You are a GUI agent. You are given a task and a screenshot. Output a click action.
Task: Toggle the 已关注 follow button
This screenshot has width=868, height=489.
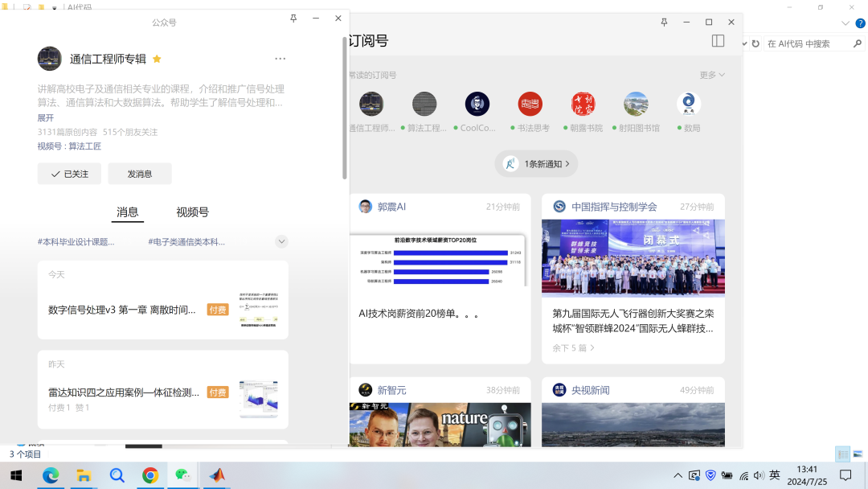point(69,174)
